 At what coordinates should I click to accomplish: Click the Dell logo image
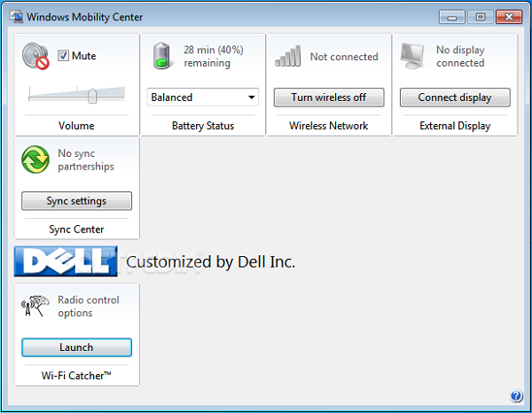pos(66,261)
